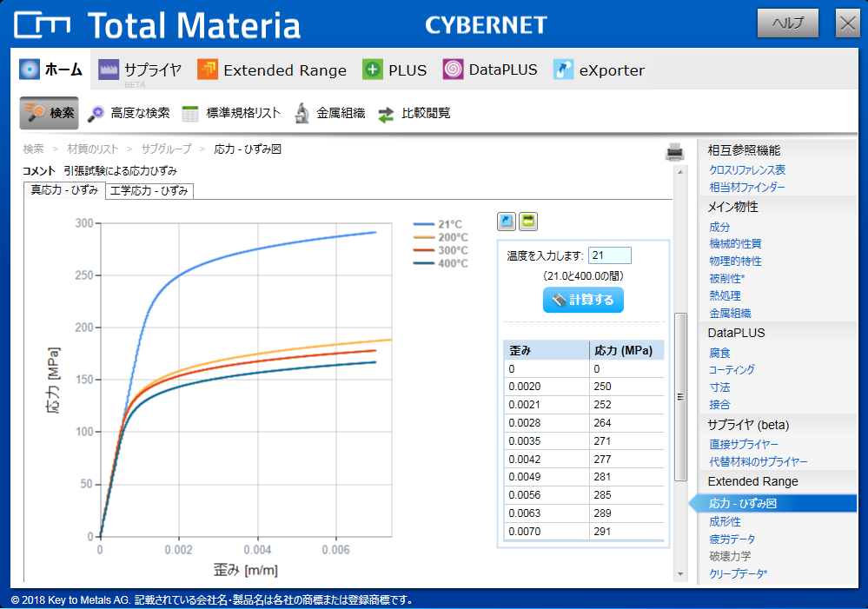
Task: Switch to the Extended Range tab
Action: click(x=272, y=70)
